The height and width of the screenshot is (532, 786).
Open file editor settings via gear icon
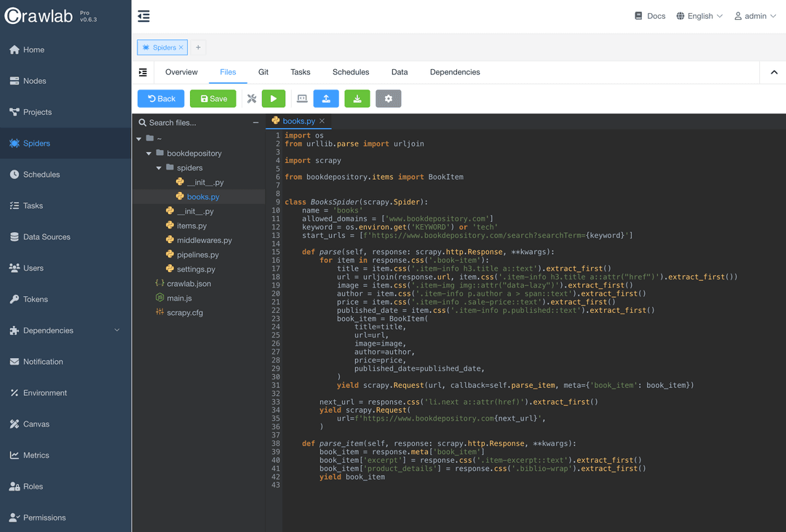point(388,98)
